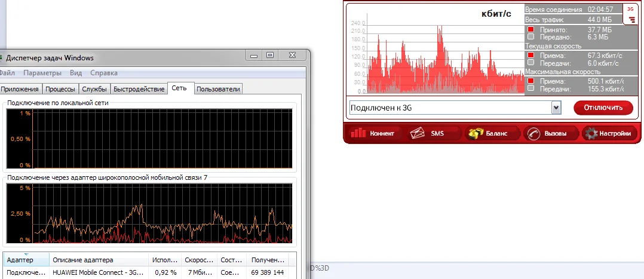The width and height of the screenshot is (644, 279).
Task: Toggle Приема checkbox under Текущая скорость
Action: pyautogui.click(x=530, y=55)
